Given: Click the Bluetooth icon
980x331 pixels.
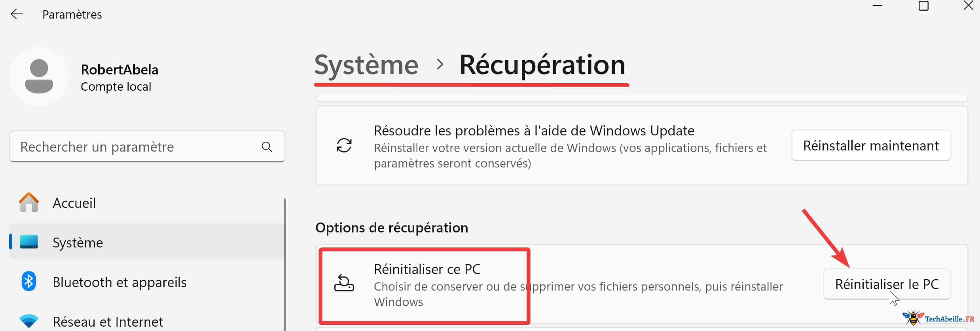Looking at the screenshot, I should point(29,282).
